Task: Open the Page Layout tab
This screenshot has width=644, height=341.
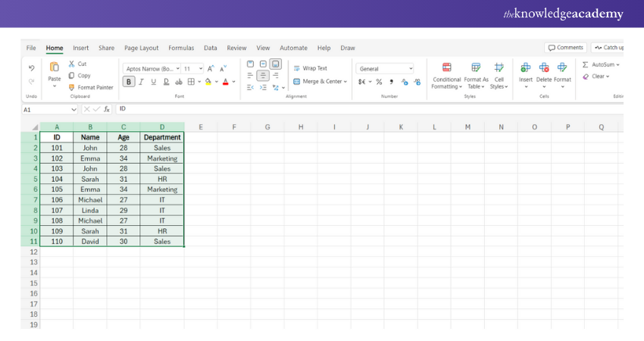Action: [x=142, y=48]
